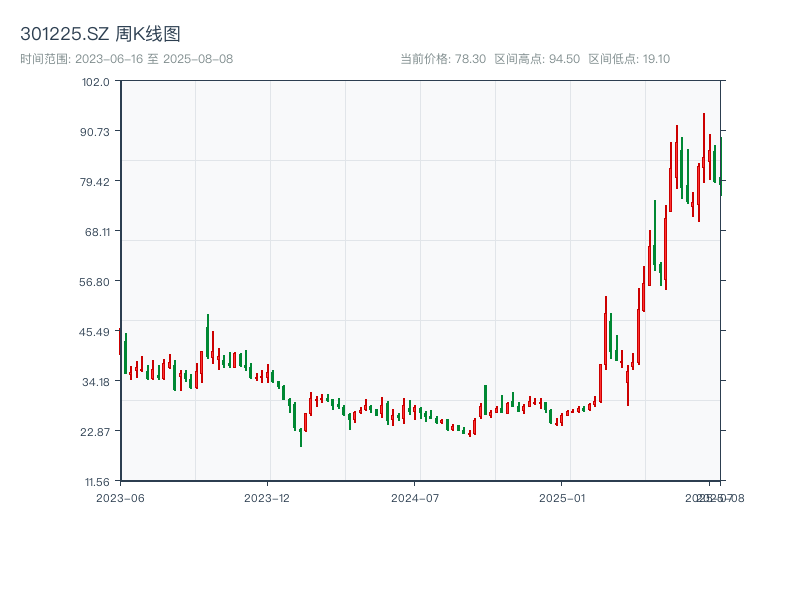800x600 pixels.
Task: Click the tallest red candlestick near 94.50
Action: point(704,148)
